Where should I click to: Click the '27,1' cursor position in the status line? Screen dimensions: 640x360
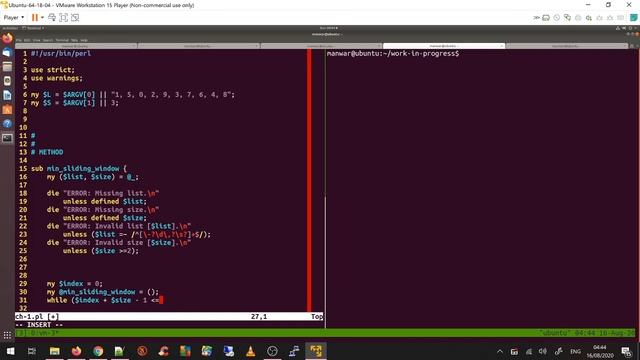coord(259,316)
